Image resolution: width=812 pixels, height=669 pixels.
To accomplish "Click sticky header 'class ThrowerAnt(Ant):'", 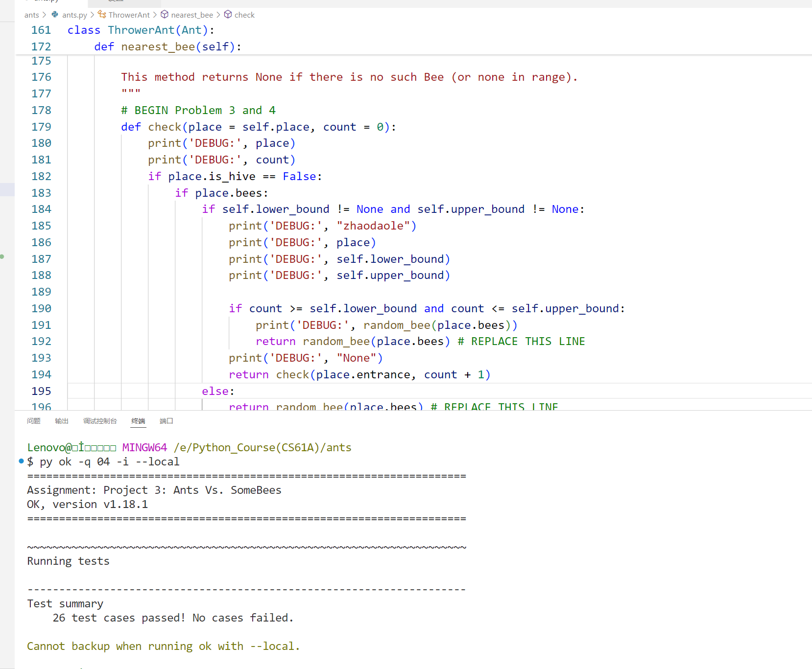I will point(141,30).
